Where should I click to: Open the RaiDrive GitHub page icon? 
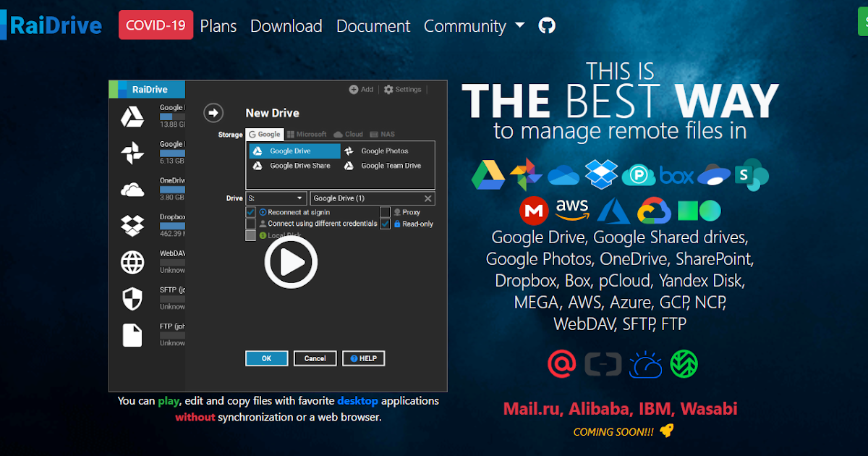pyautogui.click(x=547, y=26)
